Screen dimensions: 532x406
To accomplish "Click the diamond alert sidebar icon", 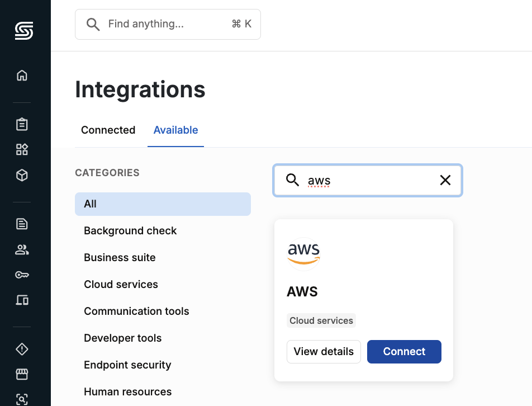I will tap(22, 349).
